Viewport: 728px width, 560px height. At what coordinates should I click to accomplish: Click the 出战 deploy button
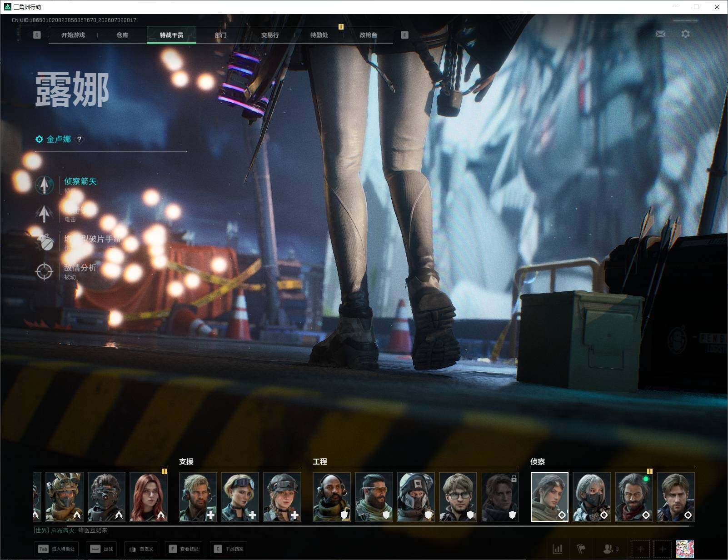click(x=101, y=549)
